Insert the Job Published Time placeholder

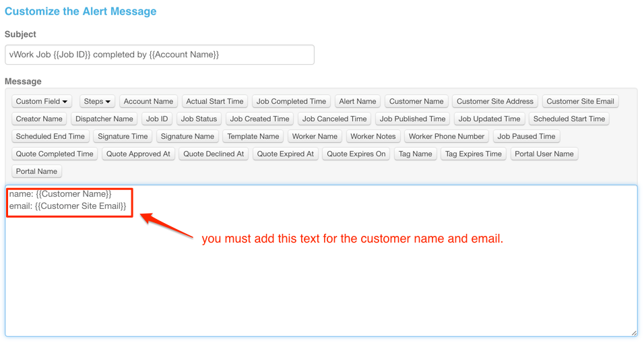[412, 119]
